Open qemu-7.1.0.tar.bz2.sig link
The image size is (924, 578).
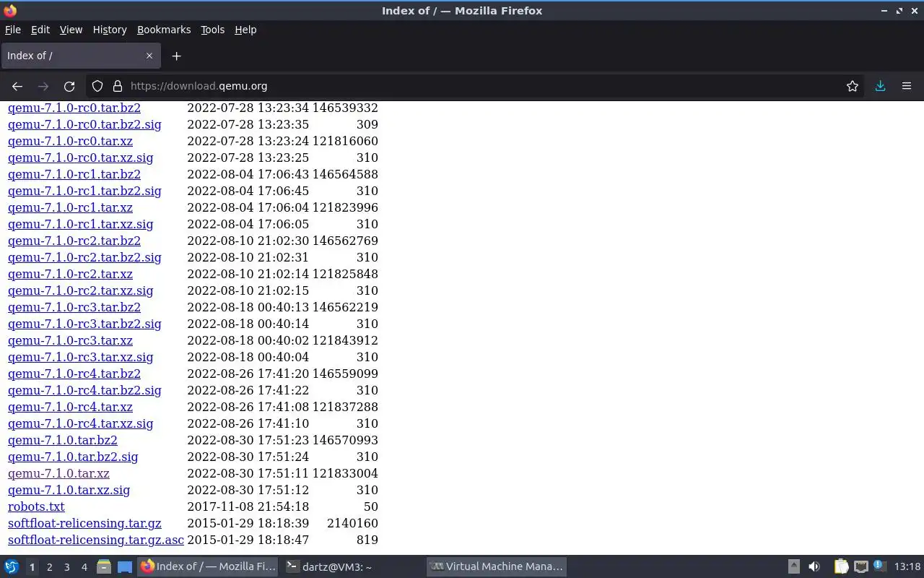(x=73, y=457)
